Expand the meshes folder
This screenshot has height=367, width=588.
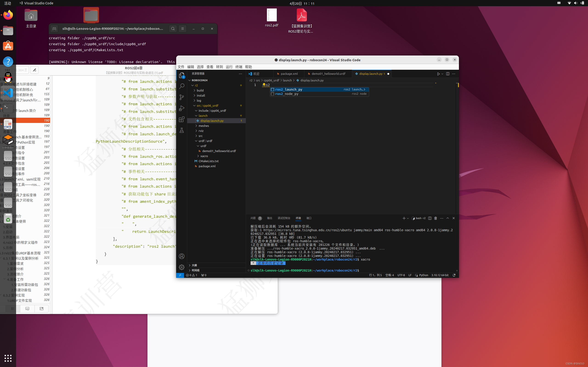point(204,126)
